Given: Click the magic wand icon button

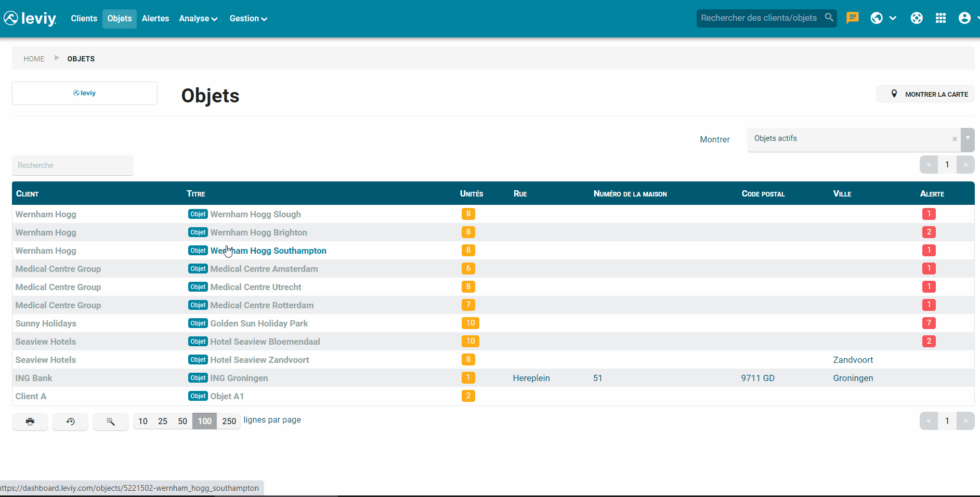Looking at the screenshot, I should 110,421.
